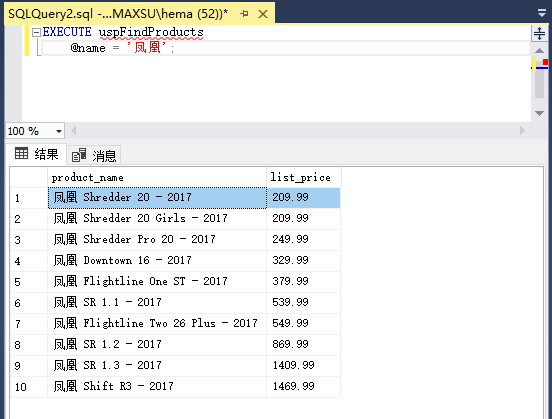This screenshot has width=552, height=419.
Task: Click the uspFindProducts procedure name in editor
Action: coord(151,32)
